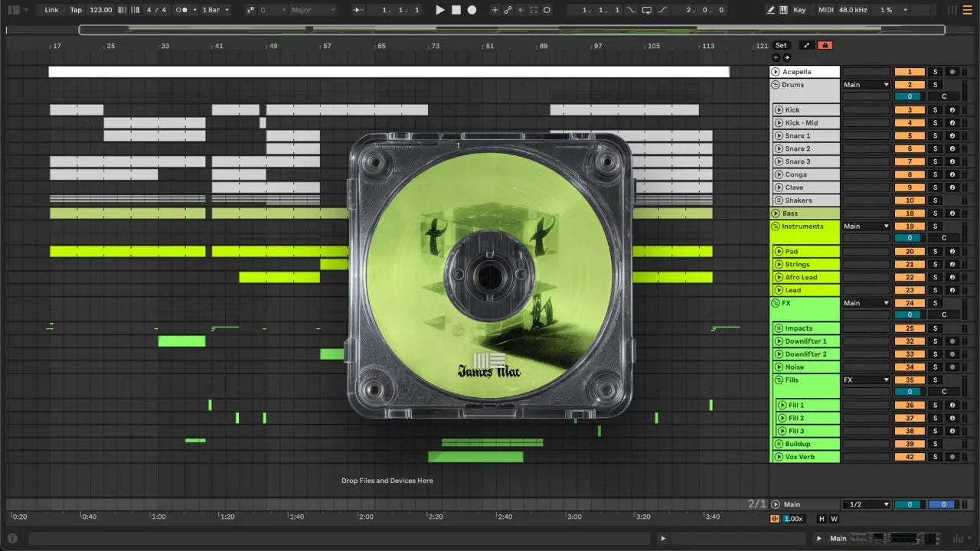The image size is (980, 551).
Task: Click the previous locator left arrow
Action: [776, 57]
